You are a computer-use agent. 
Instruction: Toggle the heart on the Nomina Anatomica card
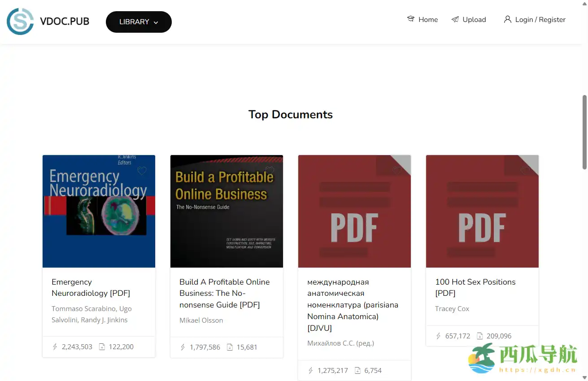click(397, 171)
